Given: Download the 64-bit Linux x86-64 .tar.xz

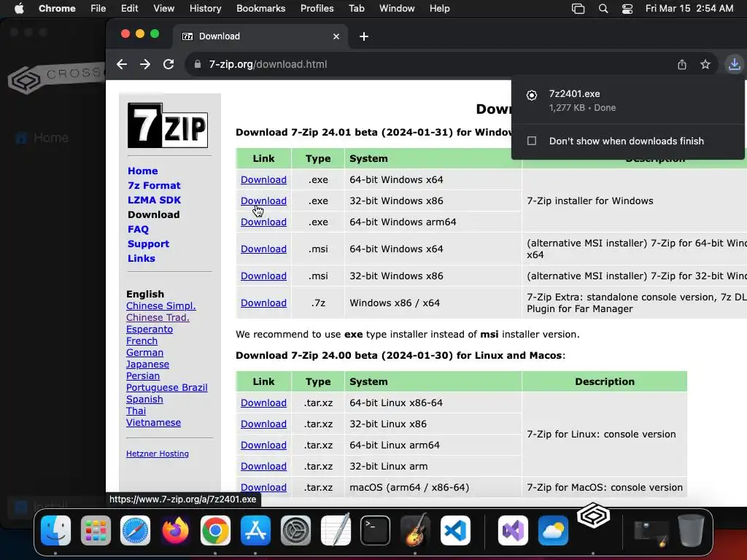Looking at the screenshot, I should pyautogui.click(x=263, y=402).
